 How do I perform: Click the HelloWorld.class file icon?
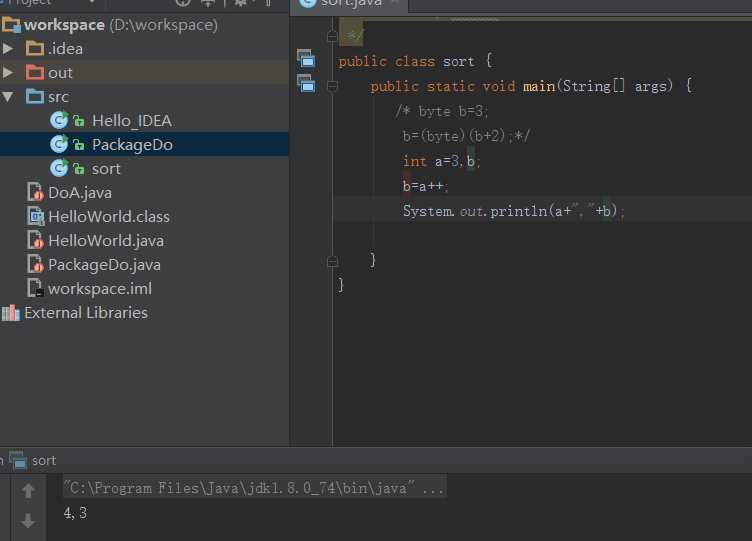[x=35, y=216]
